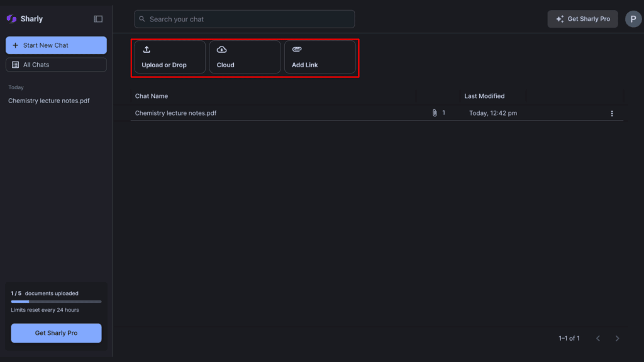Click Get Sharly Pro at bottom of sidebar
644x362 pixels.
pyautogui.click(x=55, y=333)
